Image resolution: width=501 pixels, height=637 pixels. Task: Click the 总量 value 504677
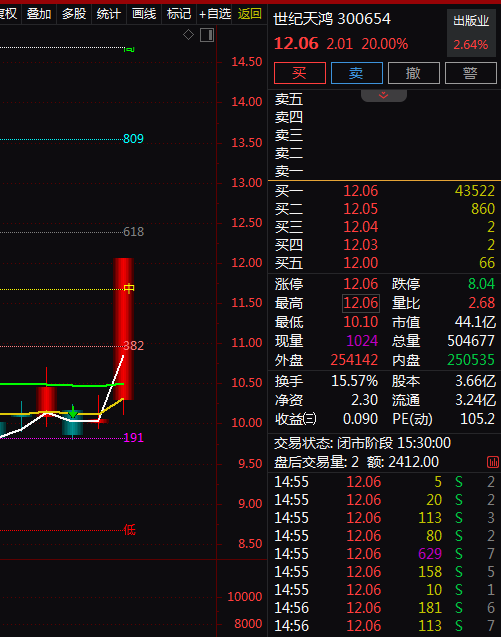point(471,341)
